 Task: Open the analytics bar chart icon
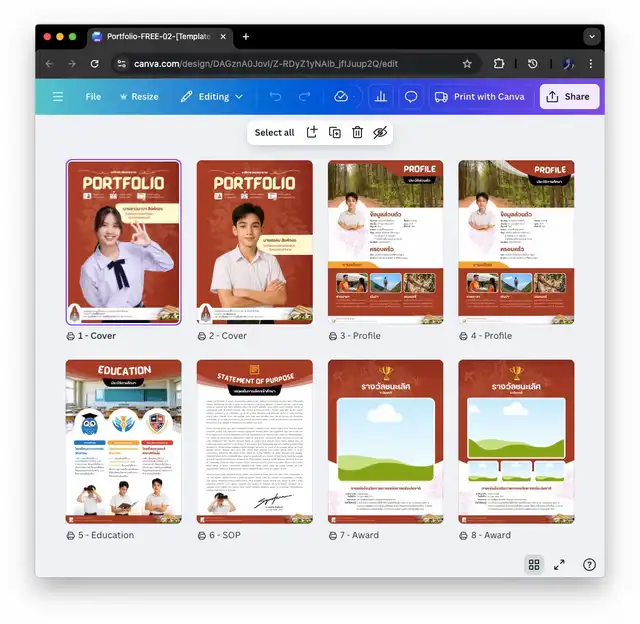[x=380, y=97]
